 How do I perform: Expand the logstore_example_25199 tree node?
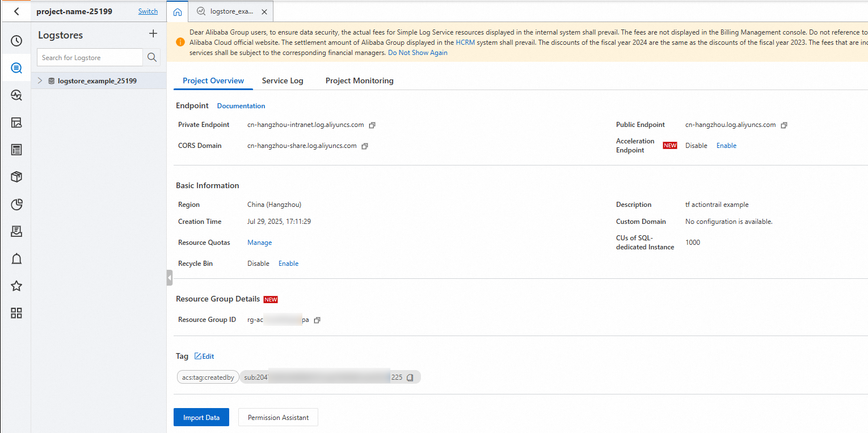40,80
